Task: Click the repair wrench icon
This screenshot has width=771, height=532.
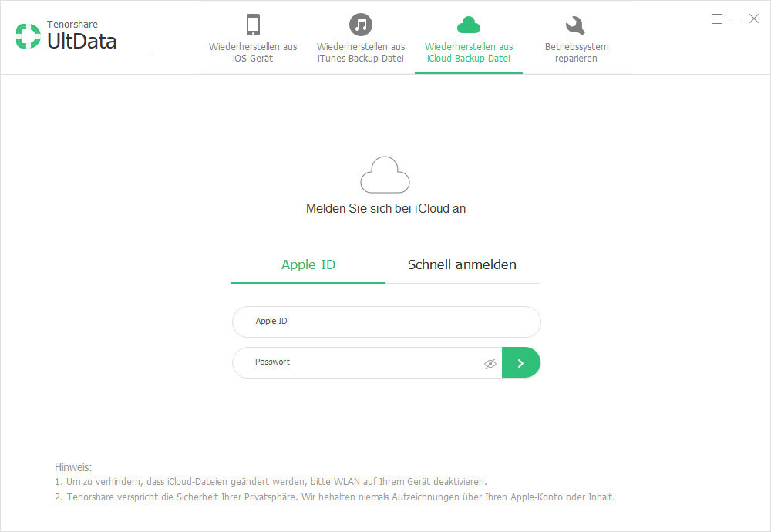Action: pos(575,25)
